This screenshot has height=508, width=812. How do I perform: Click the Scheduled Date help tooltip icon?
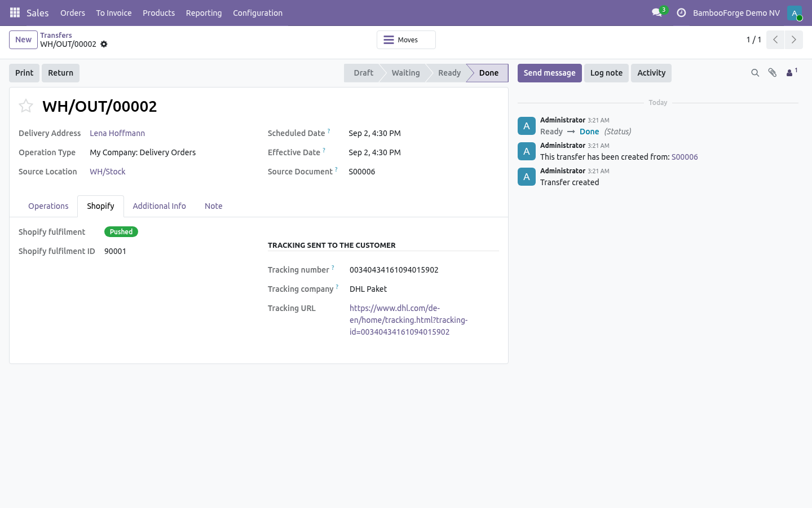329,131
